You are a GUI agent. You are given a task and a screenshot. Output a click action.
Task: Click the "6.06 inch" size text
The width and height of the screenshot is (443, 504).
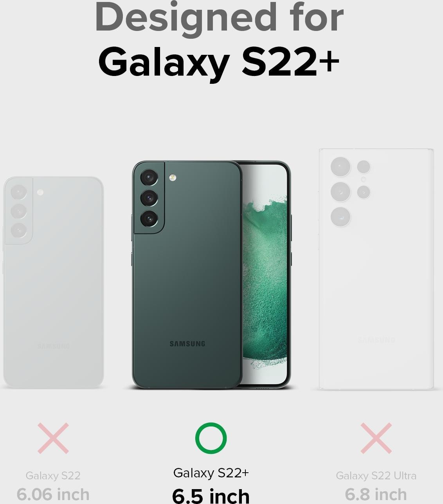click(53, 494)
